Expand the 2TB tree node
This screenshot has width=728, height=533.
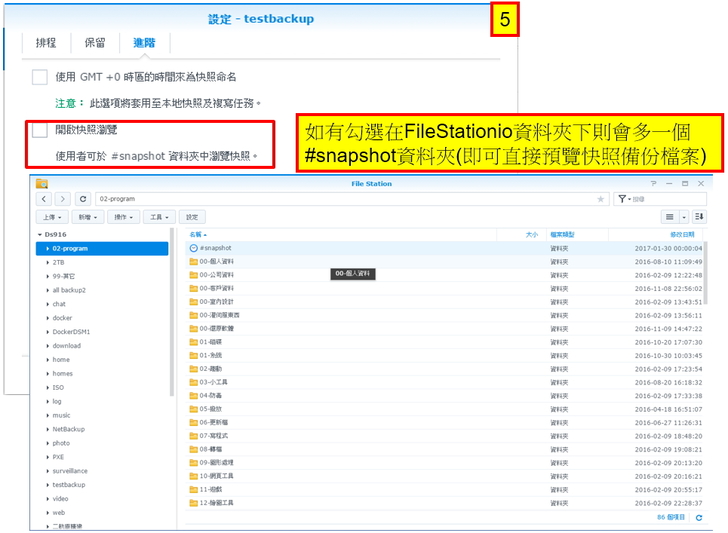[x=47, y=263]
